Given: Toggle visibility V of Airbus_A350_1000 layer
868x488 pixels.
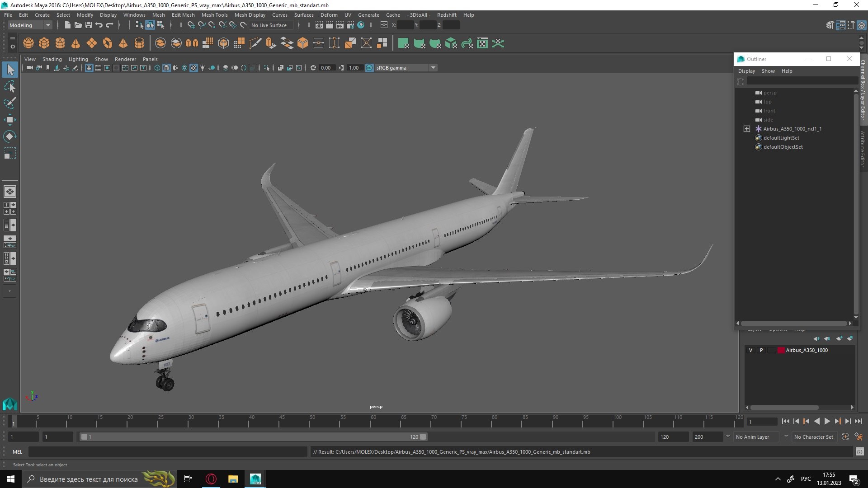Looking at the screenshot, I should [x=751, y=350].
